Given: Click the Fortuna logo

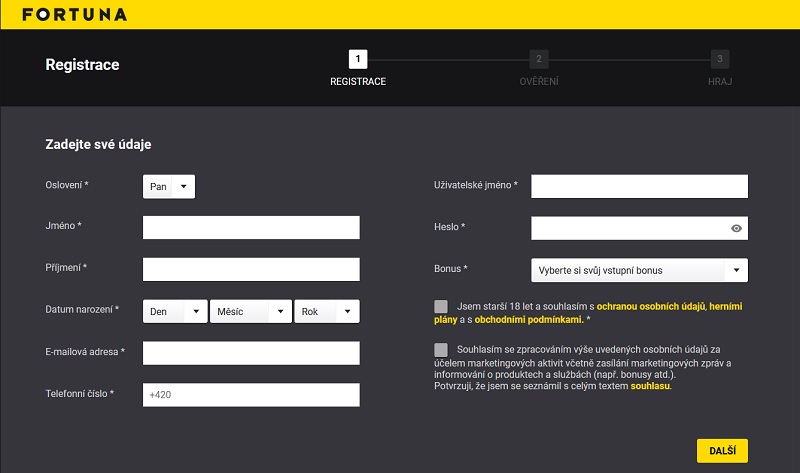Looking at the screenshot, I should pyautogui.click(x=74, y=14).
